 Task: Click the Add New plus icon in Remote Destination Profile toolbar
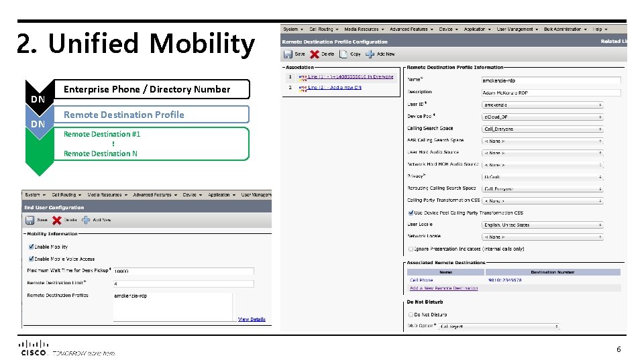click(x=370, y=54)
